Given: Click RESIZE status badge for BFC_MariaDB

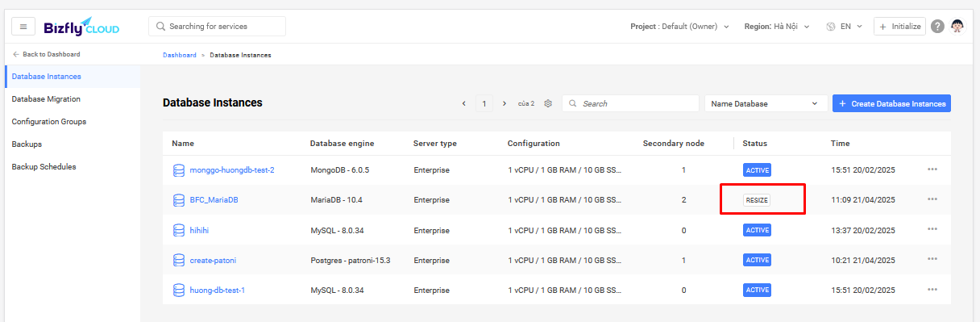Looking at the screenshot, I should click(x=757, y=199).
